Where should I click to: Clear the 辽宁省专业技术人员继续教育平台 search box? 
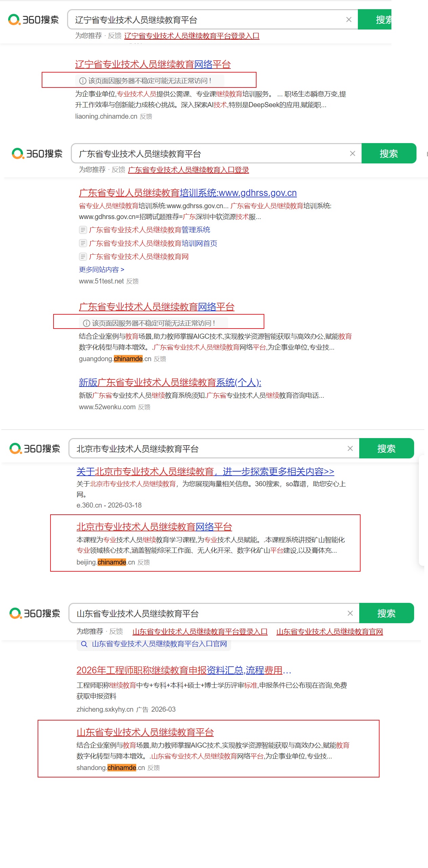[x=349, y=20]
